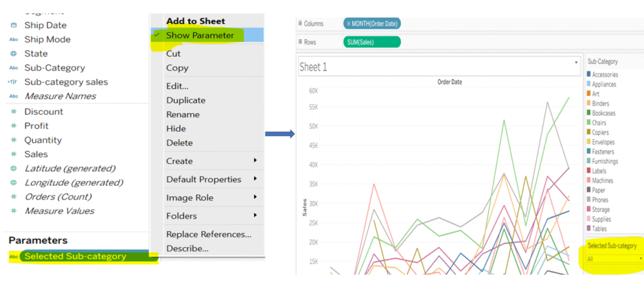
Task: Click the Abc icon beside Ship Mode
Action: click(13, 40)
